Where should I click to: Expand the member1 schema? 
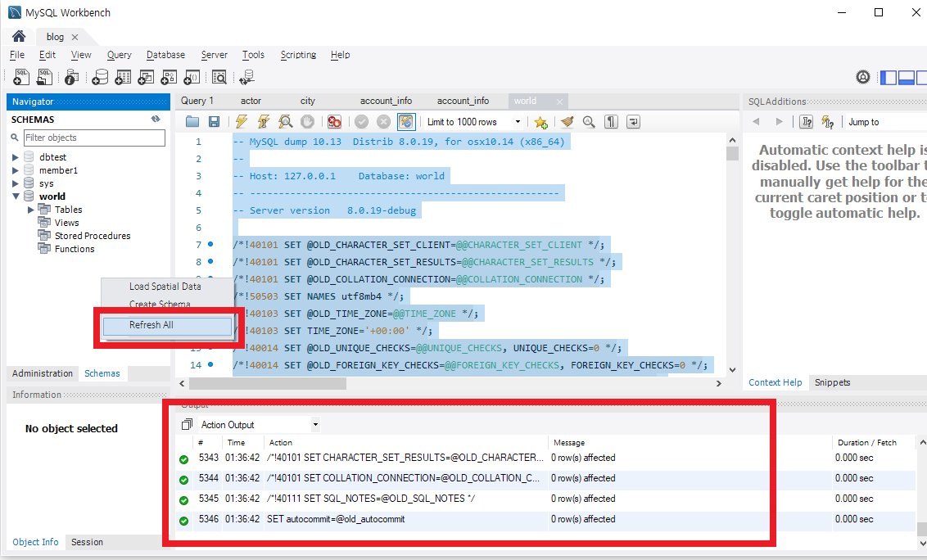tap(16, 170)
